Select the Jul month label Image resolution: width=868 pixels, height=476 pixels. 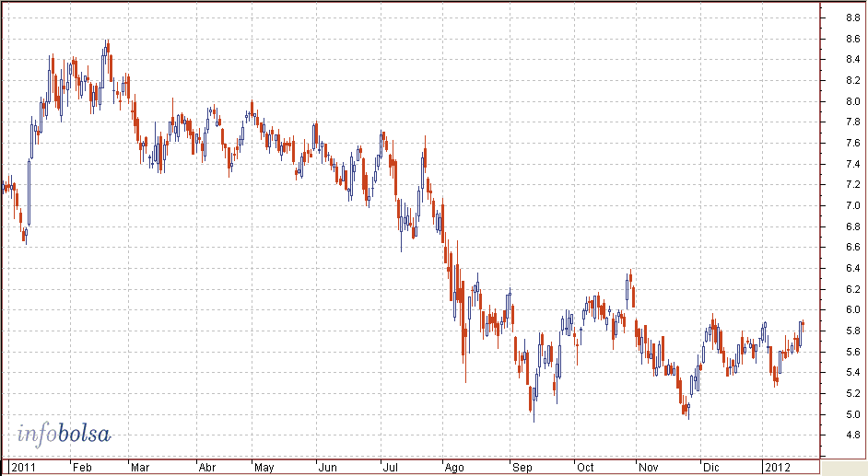coord(391,468)
